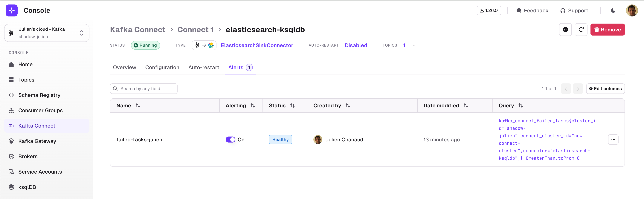This screenshot has width=644, height=199.
Task: Click the Healthy status badge
Action: coord(280,140)
